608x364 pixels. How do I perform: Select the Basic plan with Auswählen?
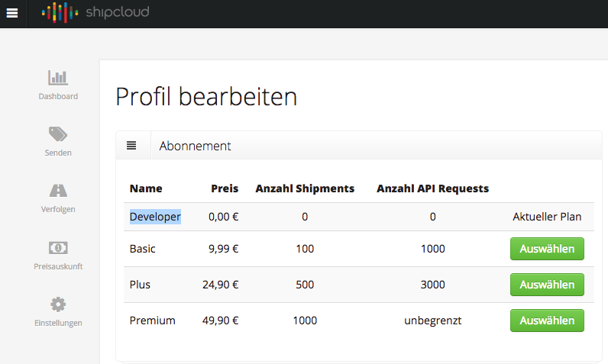[x=547, y=249]
